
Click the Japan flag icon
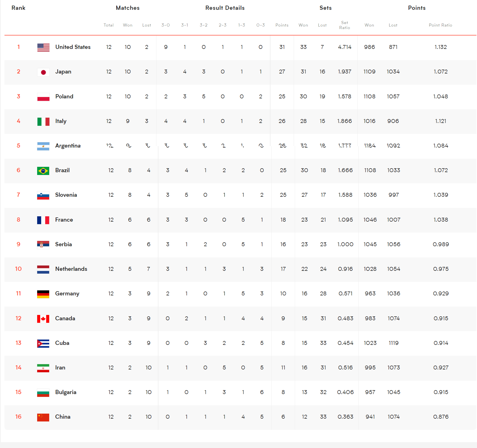43,72
